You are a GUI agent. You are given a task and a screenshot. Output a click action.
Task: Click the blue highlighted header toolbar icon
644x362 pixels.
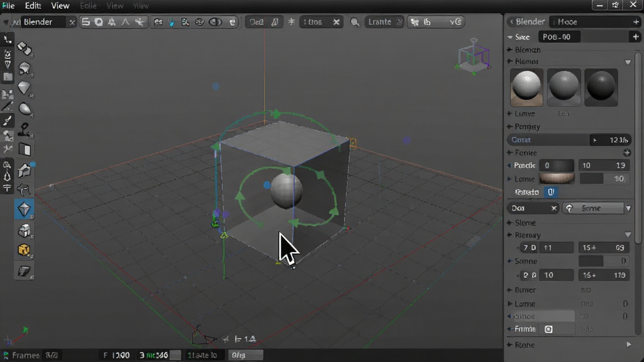point(171,22)
